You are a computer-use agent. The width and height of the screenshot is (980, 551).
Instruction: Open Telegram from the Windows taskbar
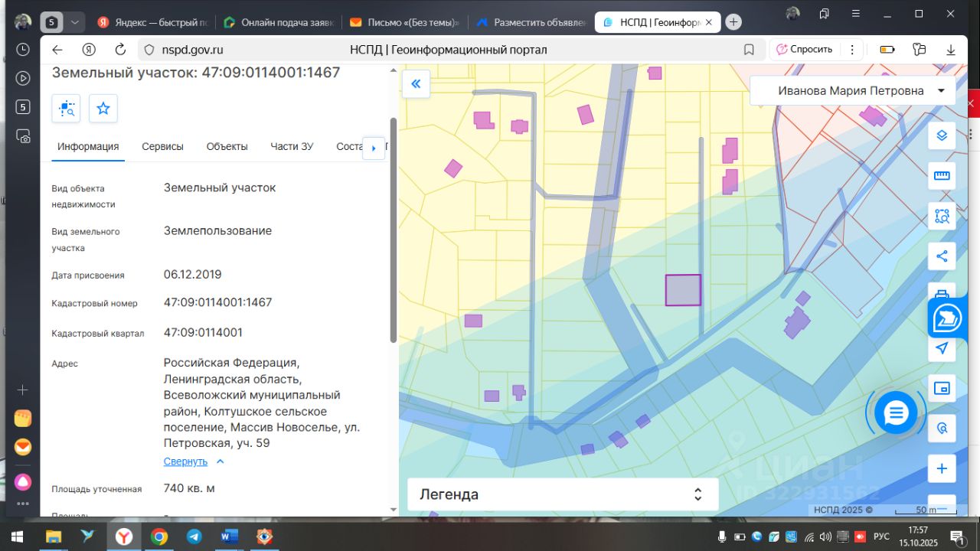194,536
